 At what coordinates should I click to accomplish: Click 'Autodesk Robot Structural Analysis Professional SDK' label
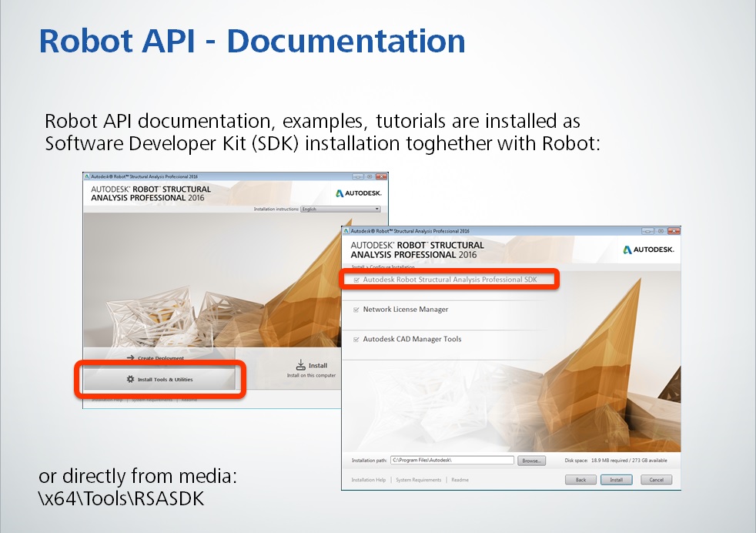click(x=450, y=280)
